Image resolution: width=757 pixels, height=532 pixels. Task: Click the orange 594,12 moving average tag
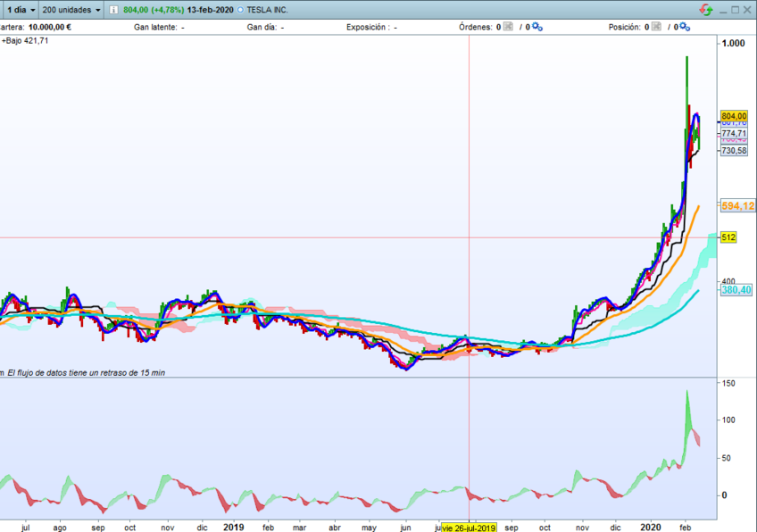pyautogui.click(x=737, y=206)
